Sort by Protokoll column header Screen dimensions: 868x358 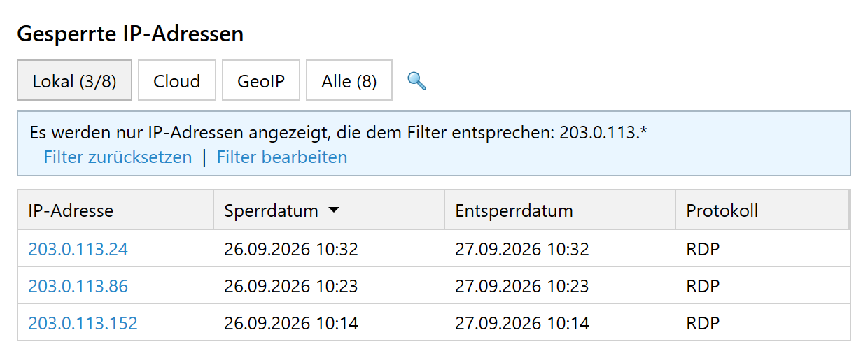coord(762,210)
